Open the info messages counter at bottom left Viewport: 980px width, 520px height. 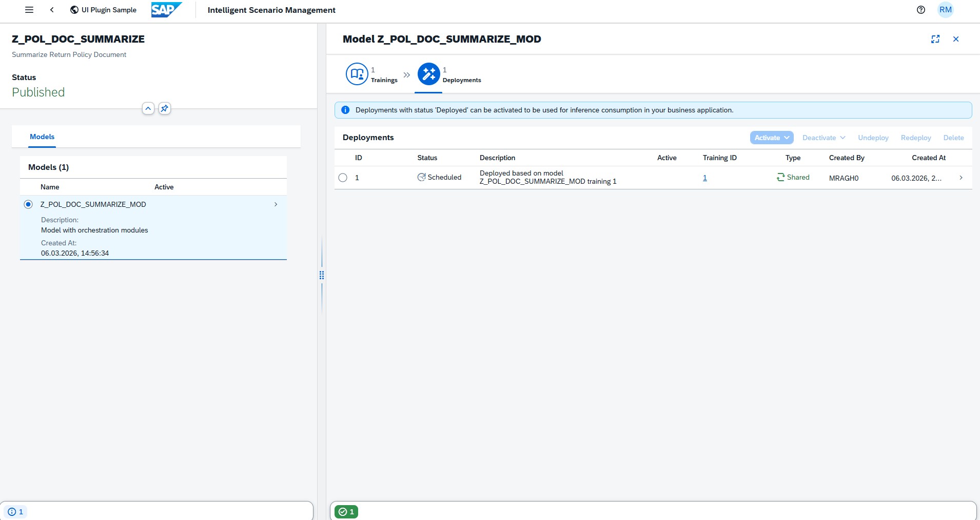point(15,512)
